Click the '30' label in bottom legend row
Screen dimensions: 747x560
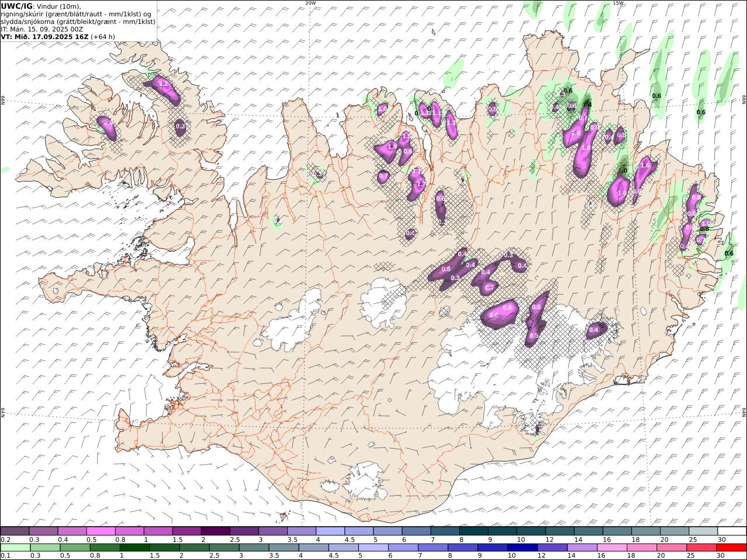tap(721, 556)
